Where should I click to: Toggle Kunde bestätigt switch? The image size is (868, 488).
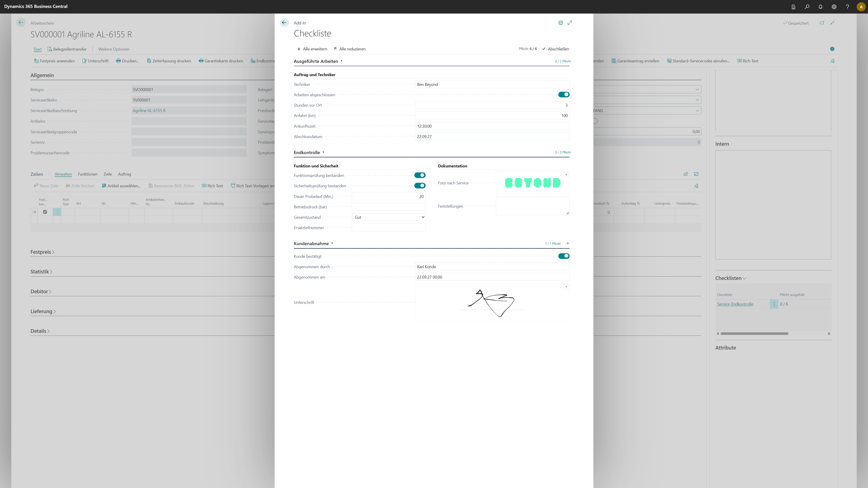point(564,256)
